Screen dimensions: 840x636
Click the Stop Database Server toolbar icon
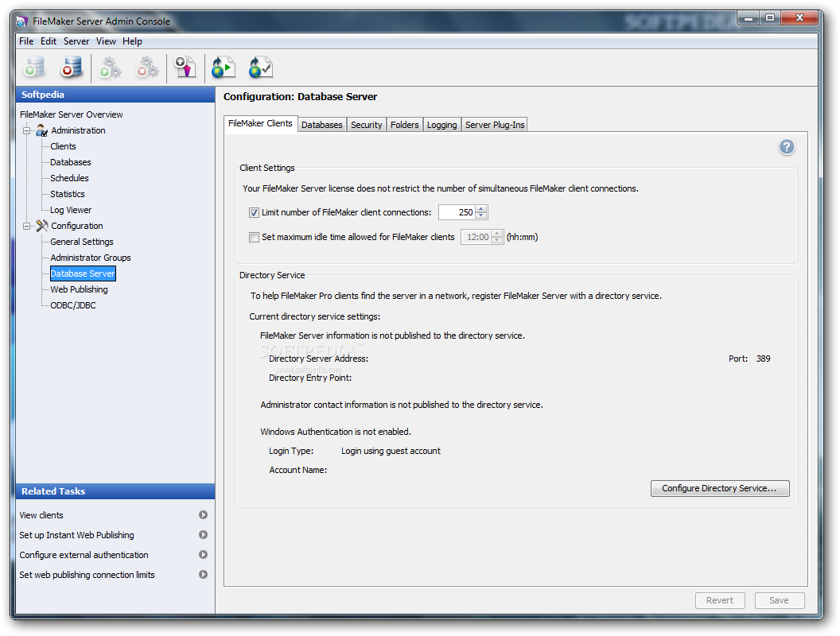(72, 68)
